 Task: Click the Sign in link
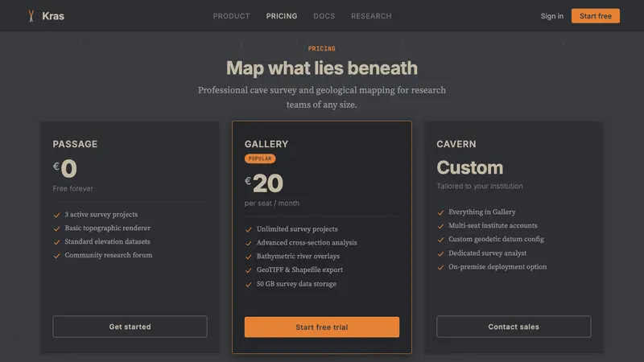pyautogui.click(x=552, y=16)
